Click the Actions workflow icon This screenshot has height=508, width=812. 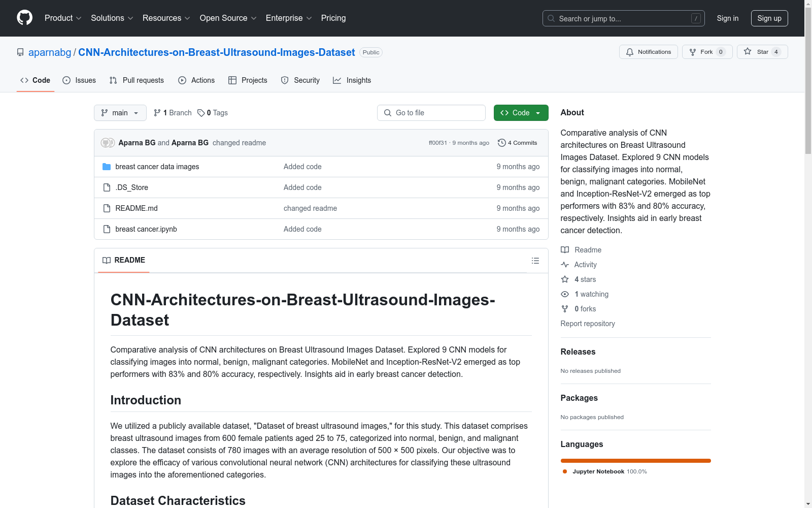pyautogui.click(x=182, y=80)
